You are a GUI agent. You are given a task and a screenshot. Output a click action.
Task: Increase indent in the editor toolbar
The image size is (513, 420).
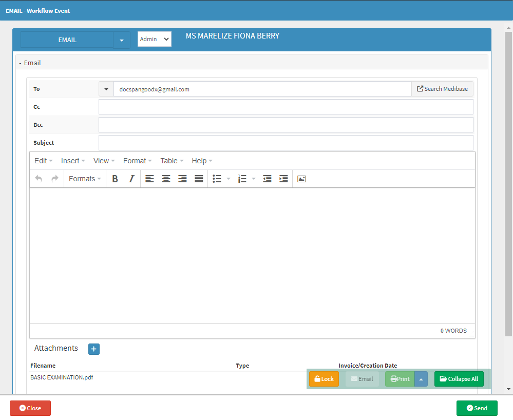[x=283, y=179]
